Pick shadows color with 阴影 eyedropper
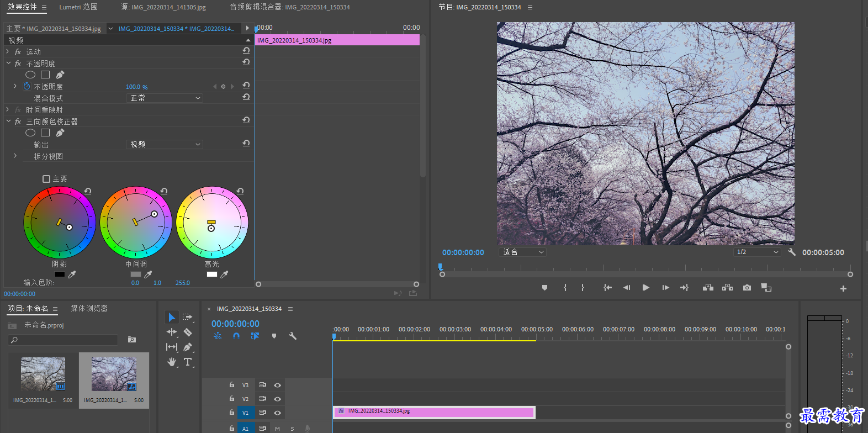 coord(72,274)
